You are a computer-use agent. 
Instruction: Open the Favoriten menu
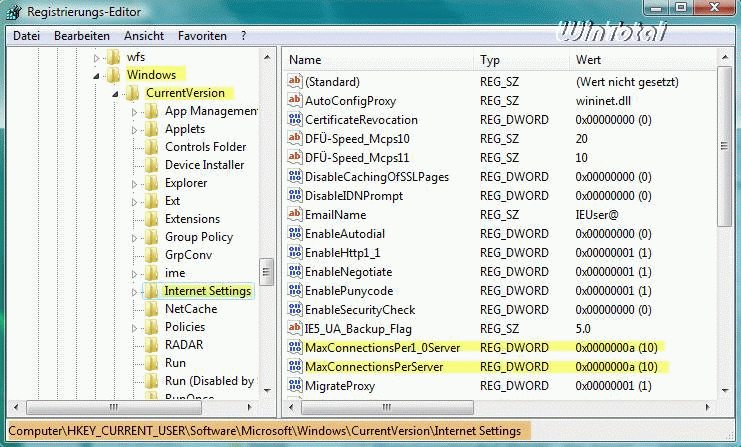[x=203, y=36]
